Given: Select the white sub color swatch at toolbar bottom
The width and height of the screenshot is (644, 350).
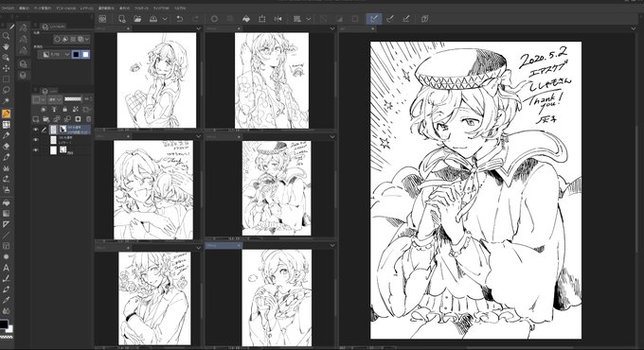Looking at the screenshot, I should 9,329.
